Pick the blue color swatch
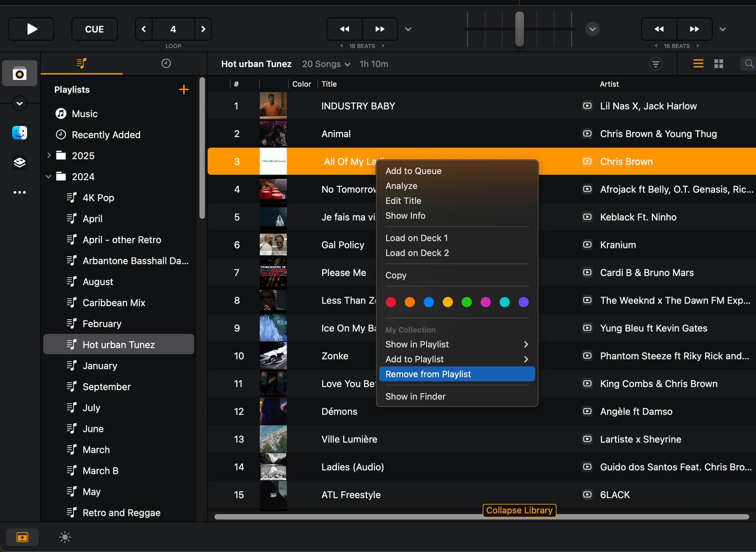This screenshot has height=552, width=756. coord(428,302)
